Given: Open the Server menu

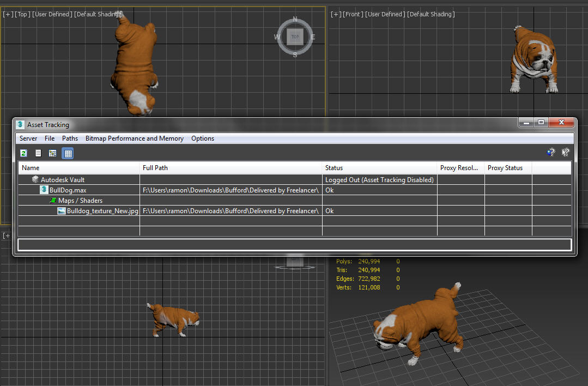Looking at the screenshot, I should click(x=28, y=138).
